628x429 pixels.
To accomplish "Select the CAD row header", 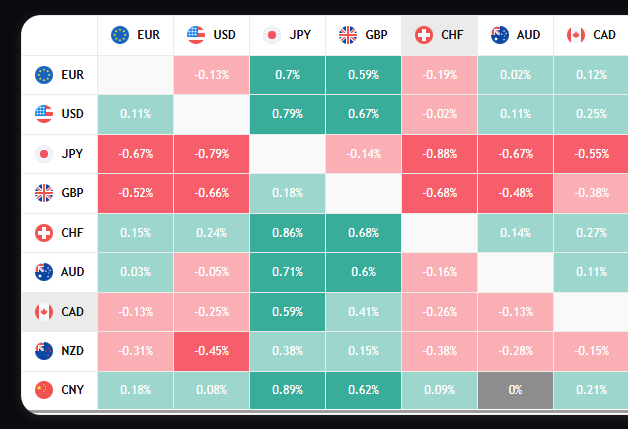I will coord(59,312).
